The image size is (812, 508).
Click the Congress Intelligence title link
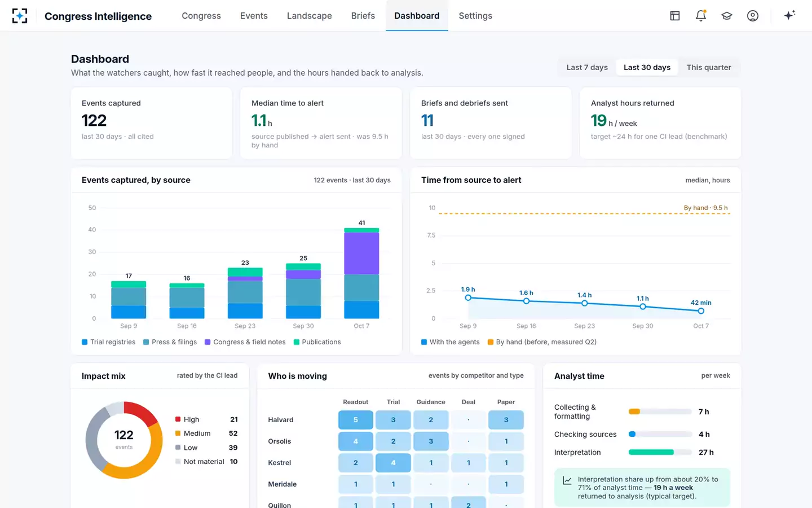point(98,16)
